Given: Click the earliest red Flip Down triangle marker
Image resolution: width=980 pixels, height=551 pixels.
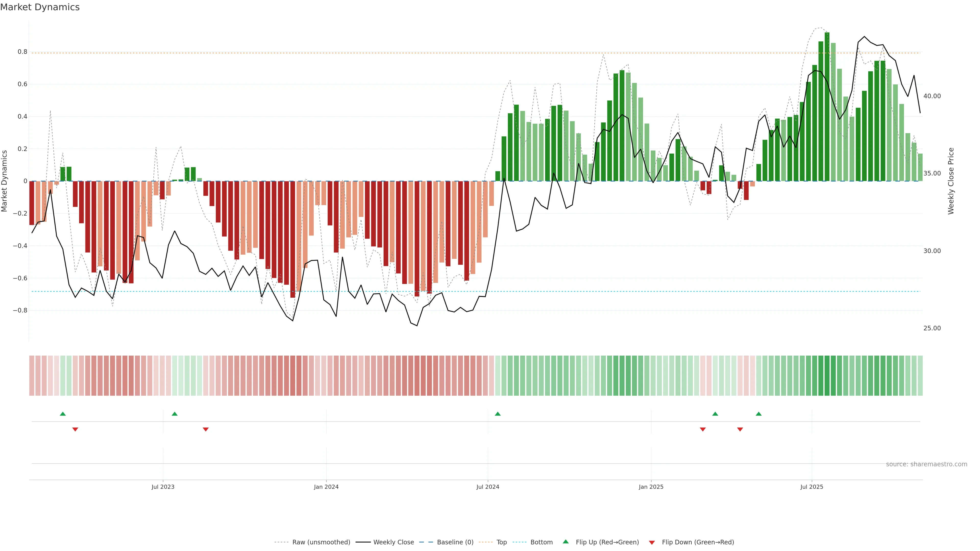Looking at the screenshot, I should click(75, 429).
